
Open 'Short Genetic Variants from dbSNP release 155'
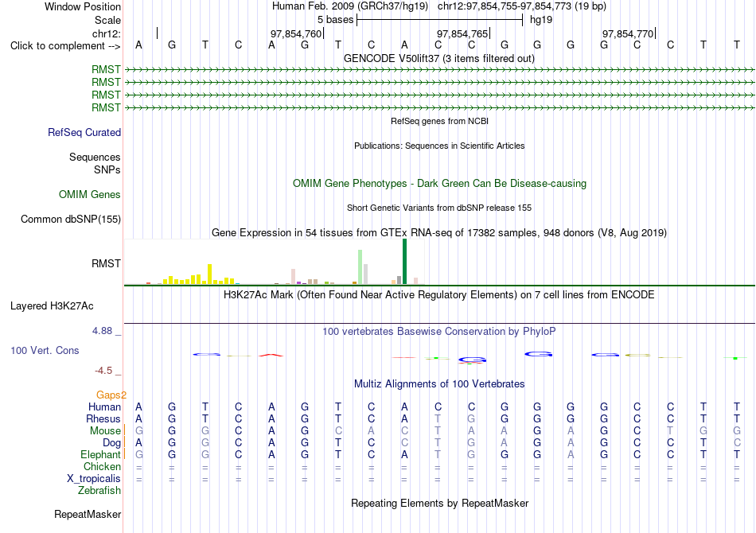438,208
